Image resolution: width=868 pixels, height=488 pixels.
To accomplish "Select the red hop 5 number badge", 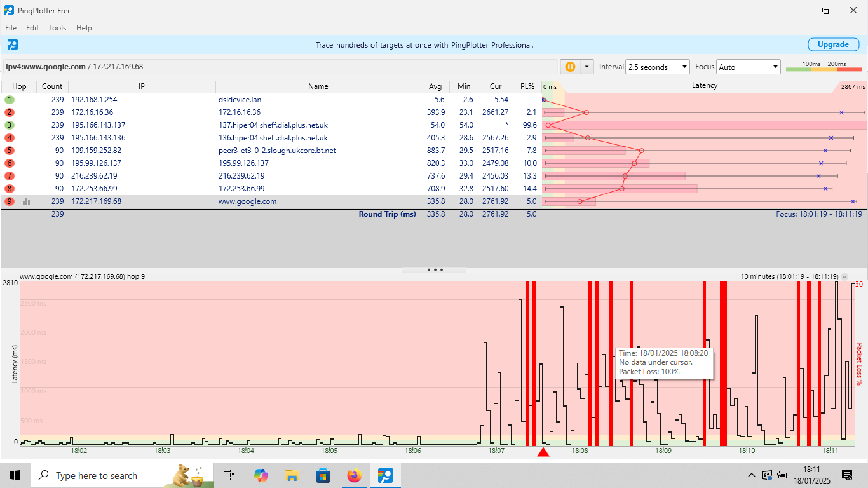I will [x=8, y=151].
